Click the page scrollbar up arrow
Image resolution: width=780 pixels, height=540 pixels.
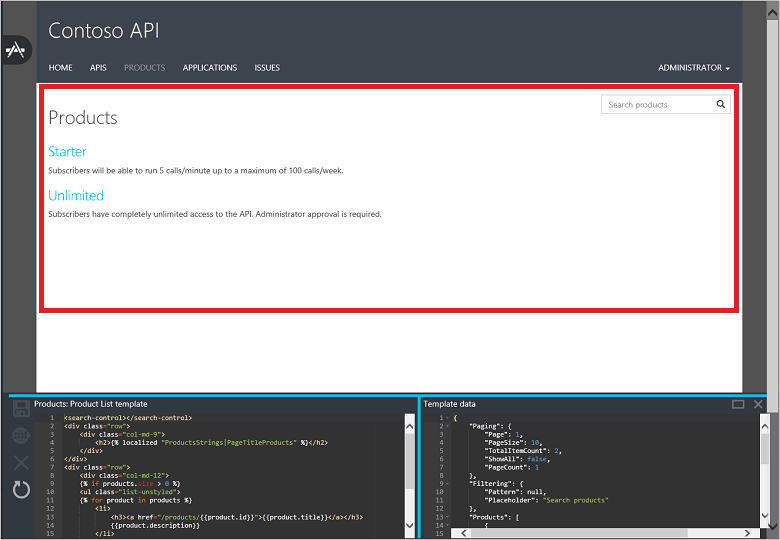coord(773,13)
